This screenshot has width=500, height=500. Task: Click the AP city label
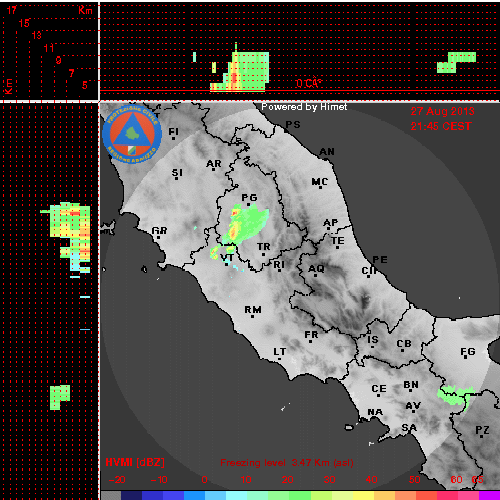[331, 223]
